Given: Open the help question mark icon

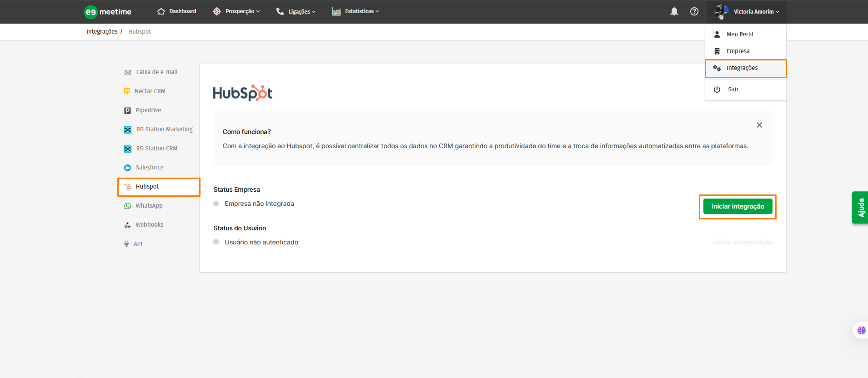Looking at the screenshot, I should tap(694, 11).
